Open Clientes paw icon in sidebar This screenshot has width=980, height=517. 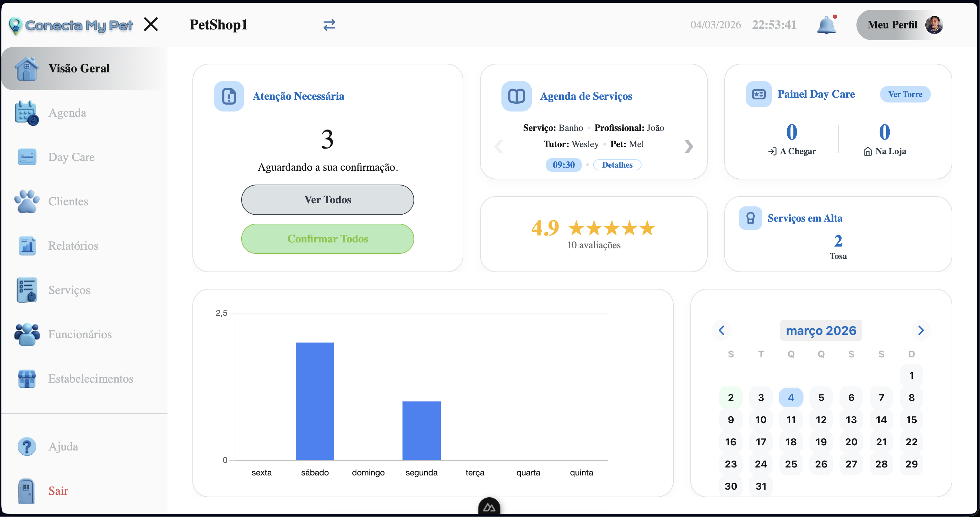27,201
